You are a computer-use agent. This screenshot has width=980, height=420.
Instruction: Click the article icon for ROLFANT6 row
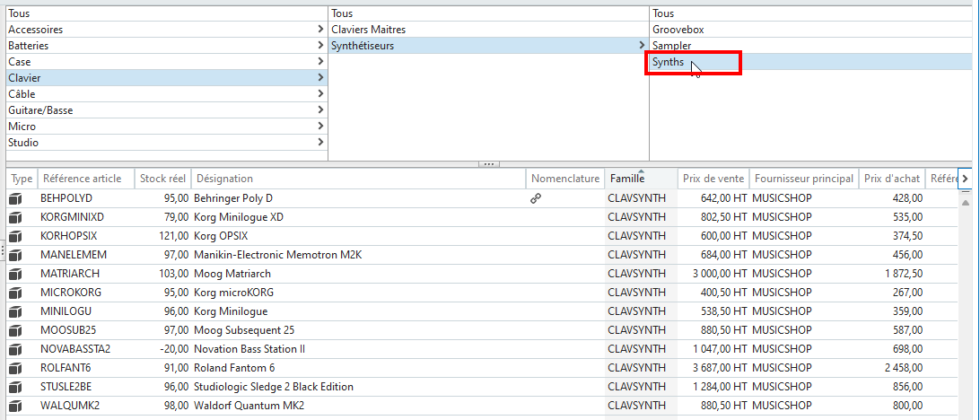[15, 368]
